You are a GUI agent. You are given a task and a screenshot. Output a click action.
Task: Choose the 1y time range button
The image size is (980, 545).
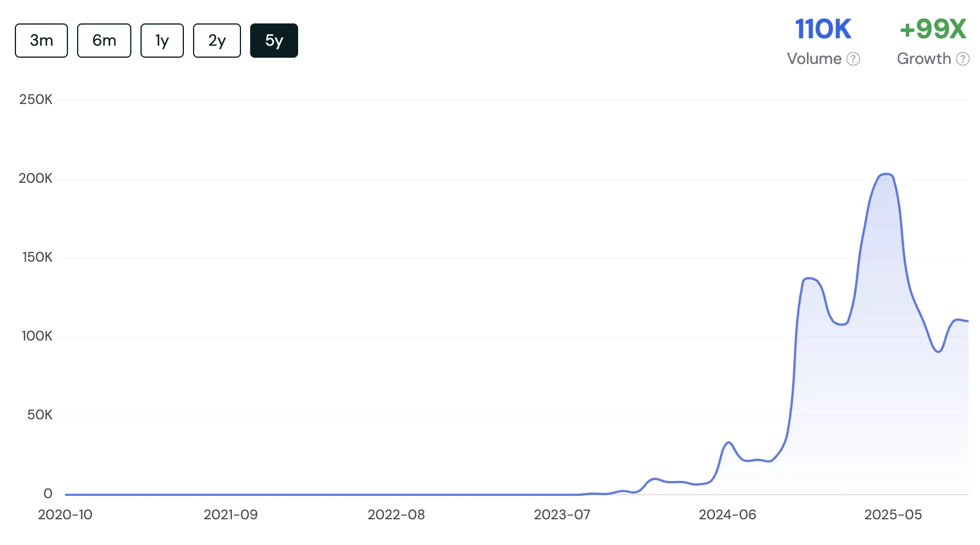click(x=162, y=41)
